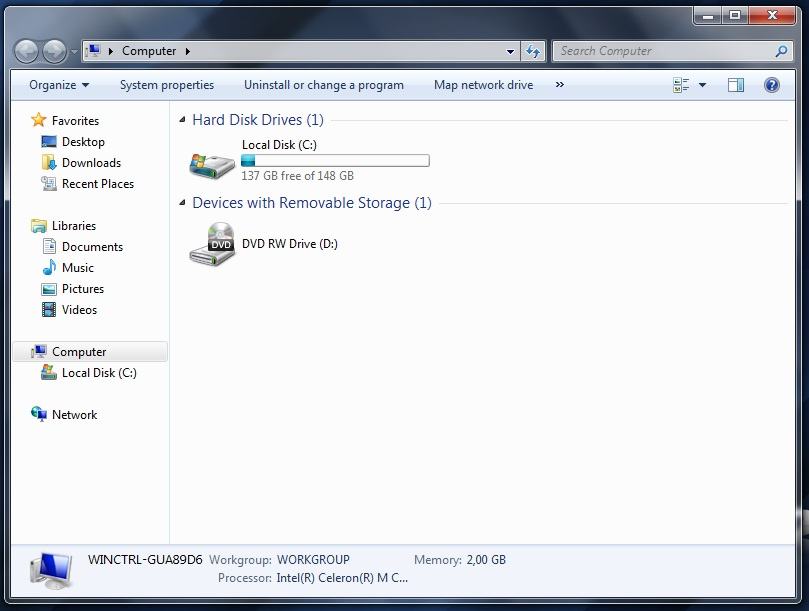Viewport: 809px width, 611px height.
Task: Click the Recent Places icon
Action: 49,184
